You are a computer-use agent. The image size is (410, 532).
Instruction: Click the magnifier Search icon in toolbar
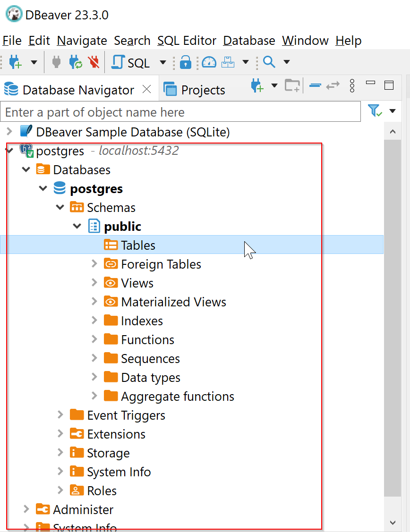(269, 62)
